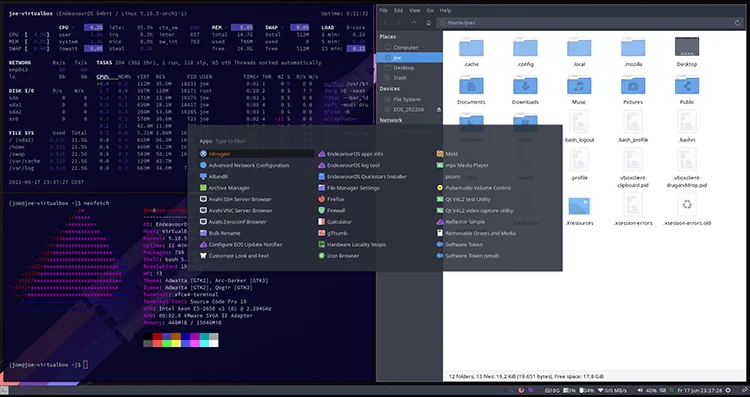Select the .mozilla folder
Screen dimensions: 750x397
click(x=633, y=52)
